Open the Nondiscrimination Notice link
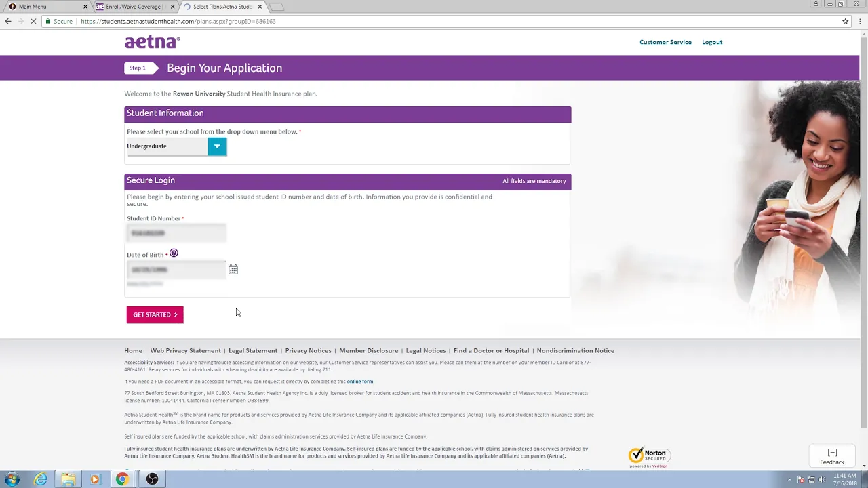Image resolution: width=868 pixels, height=488 pixels. 575,350
